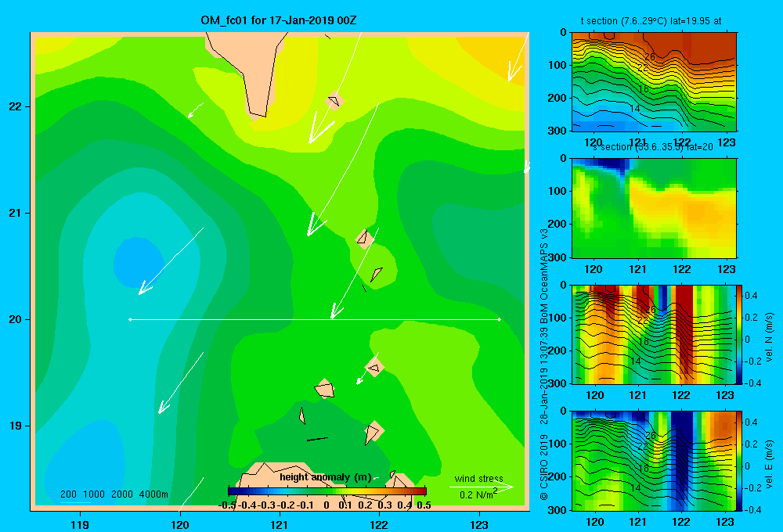Click latitude label 22 on the map axis
The width and height of the screenshot is (783, 532).
point(16,106)
